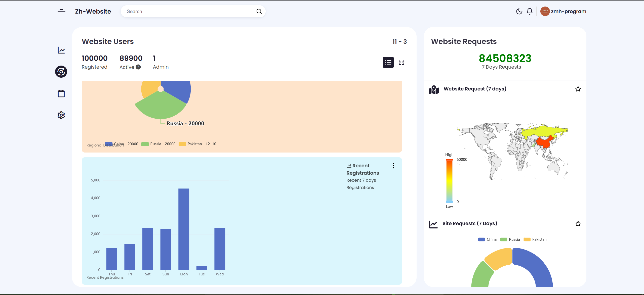
Task: Click the search magnifier icon
Action: tap(259, 11)
